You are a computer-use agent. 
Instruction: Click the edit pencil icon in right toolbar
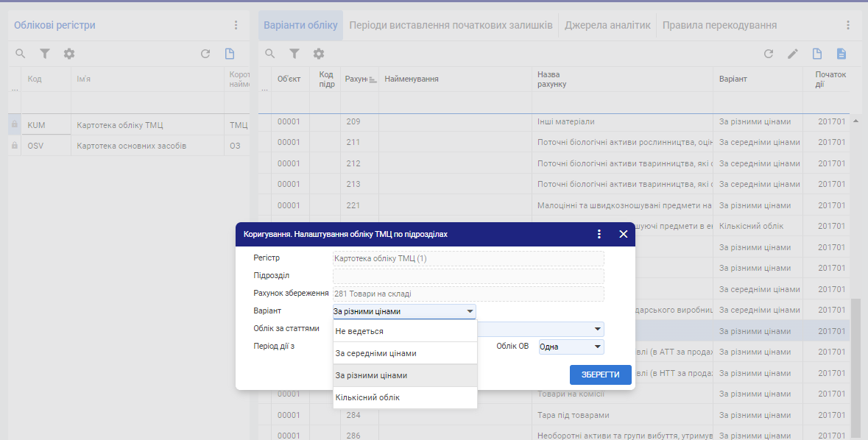(793, 54)
